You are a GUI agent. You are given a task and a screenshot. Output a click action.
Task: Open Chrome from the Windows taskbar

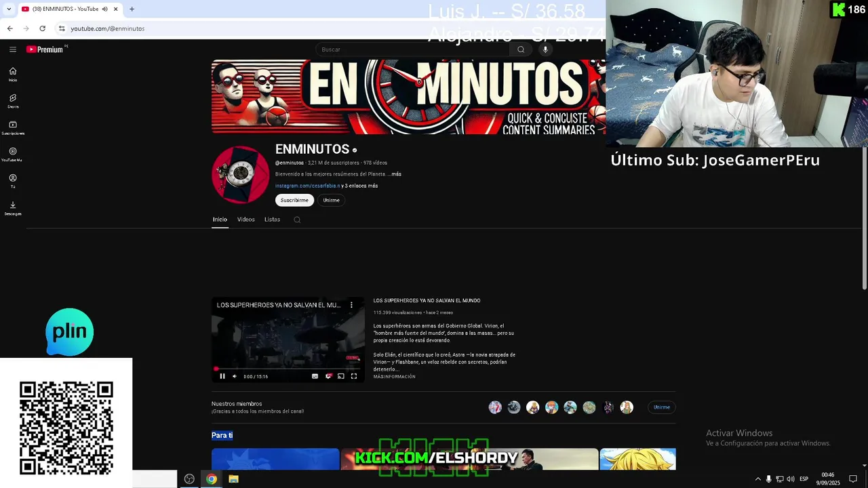coord(212,479)
